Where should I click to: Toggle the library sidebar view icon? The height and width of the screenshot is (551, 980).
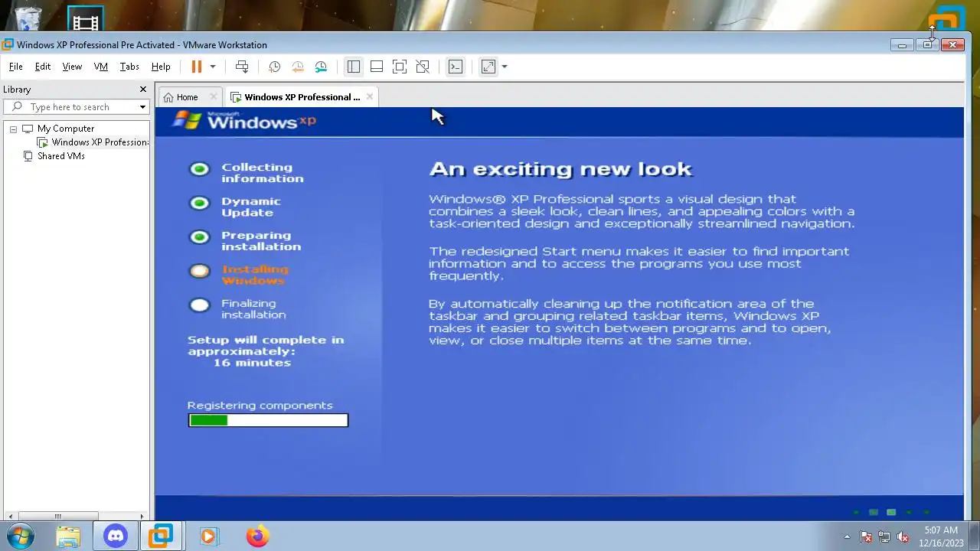coord(353,67)
